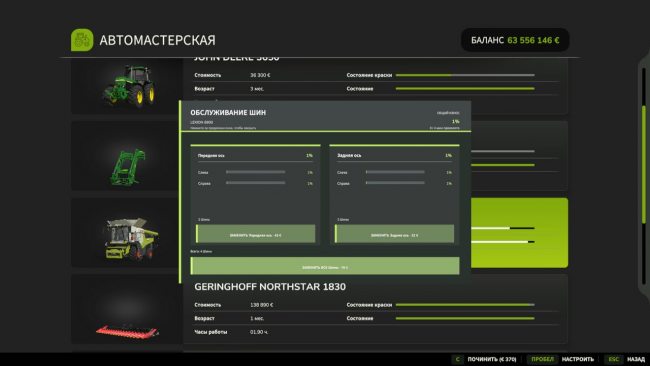Click the Задняя ось panel header
Viewport: 650px width, 366px height.
(x=394, y=155)
